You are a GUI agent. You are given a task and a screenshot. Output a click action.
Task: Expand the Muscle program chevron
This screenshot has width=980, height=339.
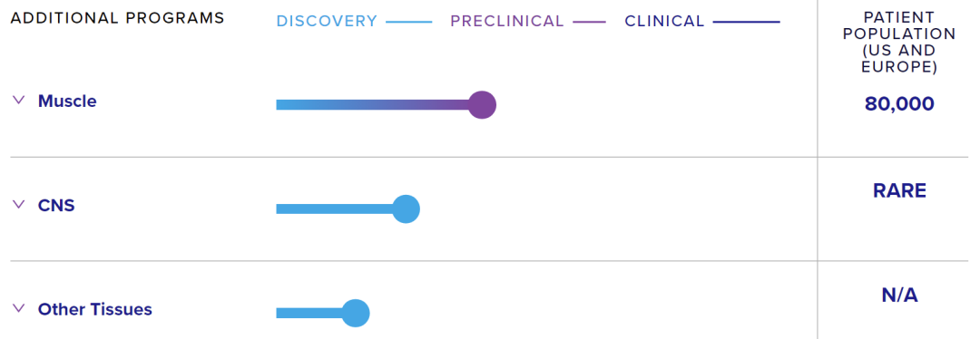18,100
